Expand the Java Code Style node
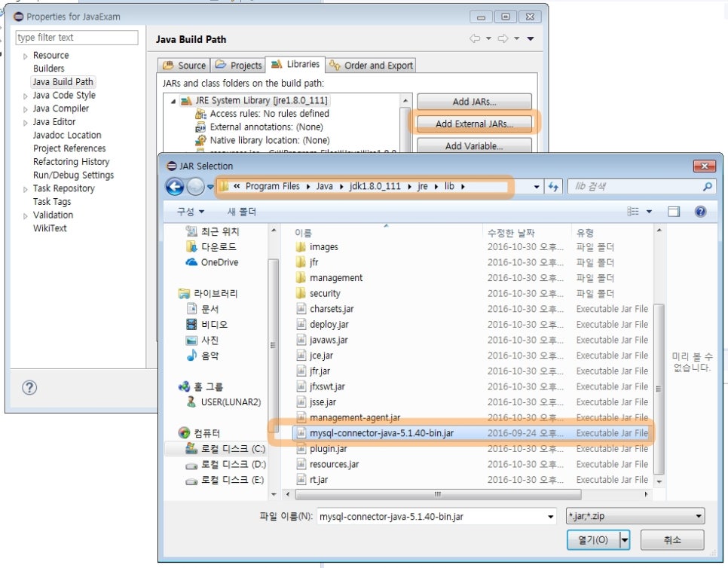 [x=26, y=96]
